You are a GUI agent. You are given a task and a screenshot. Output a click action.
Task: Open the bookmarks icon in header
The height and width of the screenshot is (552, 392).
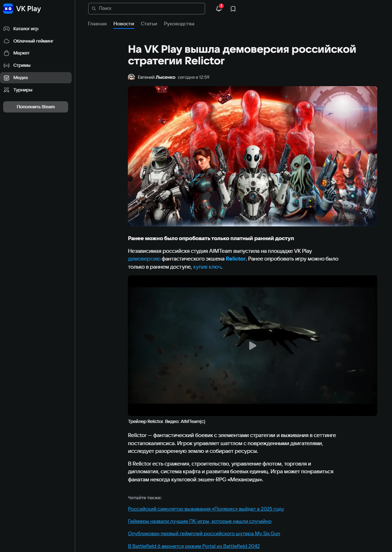(233, 9)
